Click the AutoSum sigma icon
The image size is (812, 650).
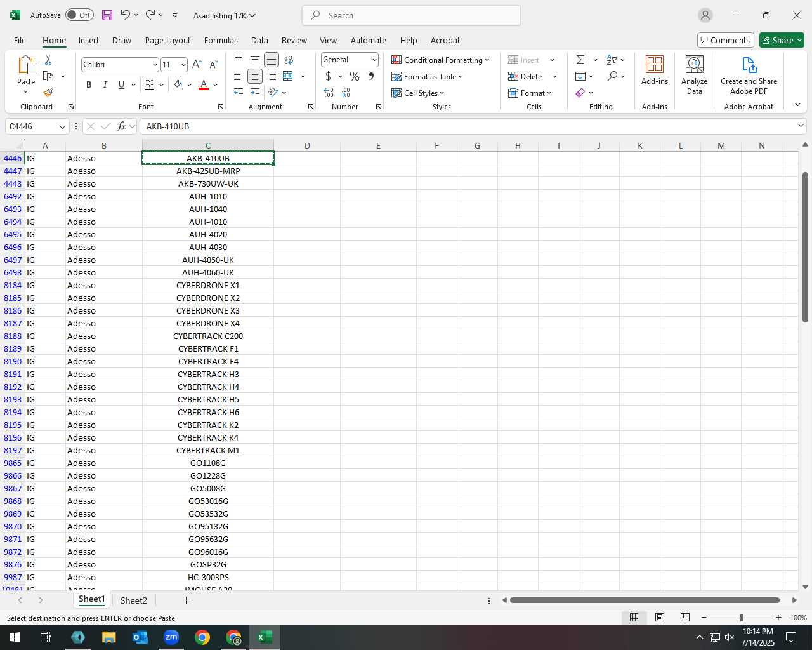(x=580, y=60)
